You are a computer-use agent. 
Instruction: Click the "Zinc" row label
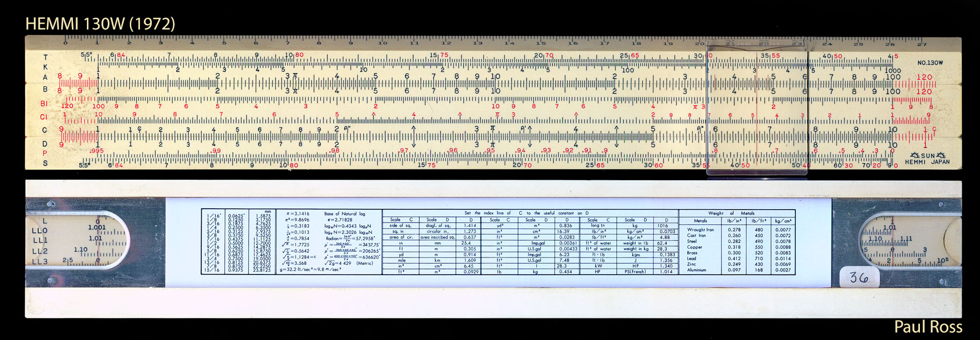[691, 264]
